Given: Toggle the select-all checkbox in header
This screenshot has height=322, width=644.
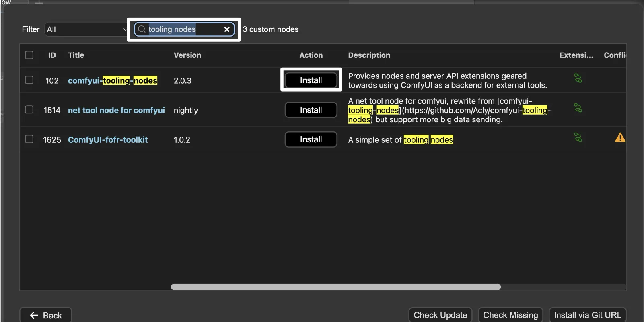Looking at the screenshot, I should point(29,55).
